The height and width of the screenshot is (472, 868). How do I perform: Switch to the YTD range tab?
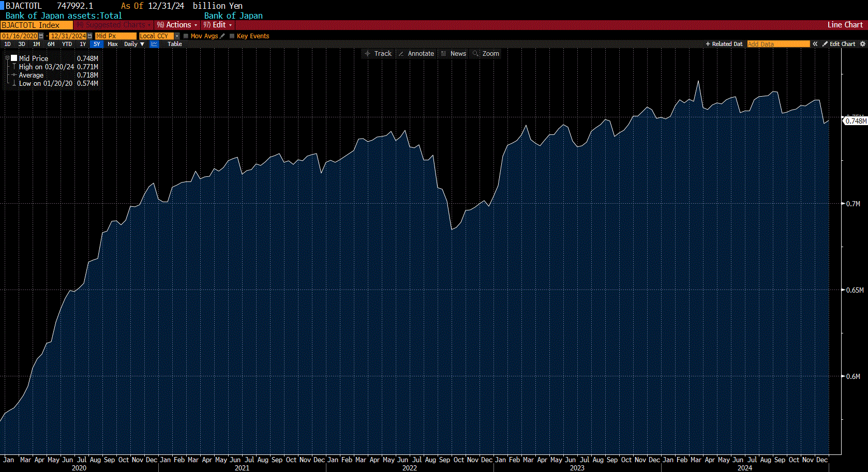pyautogui.click(x=67, y=44)
